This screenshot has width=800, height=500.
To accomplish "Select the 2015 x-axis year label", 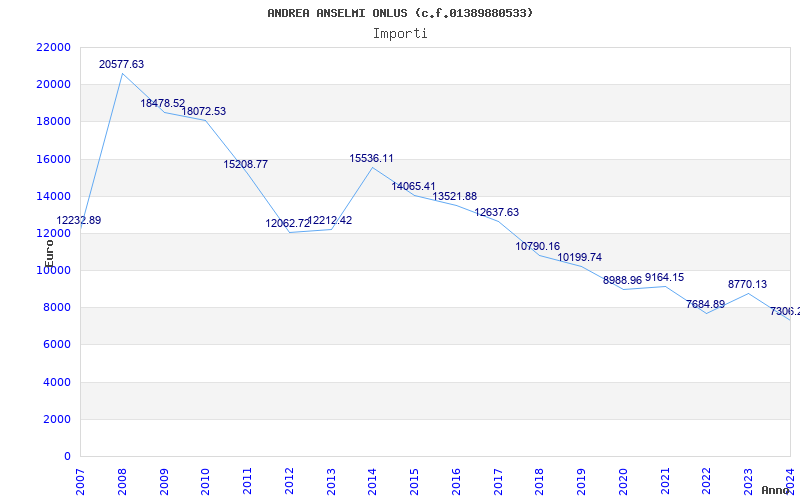I will [x=414, y=481].
